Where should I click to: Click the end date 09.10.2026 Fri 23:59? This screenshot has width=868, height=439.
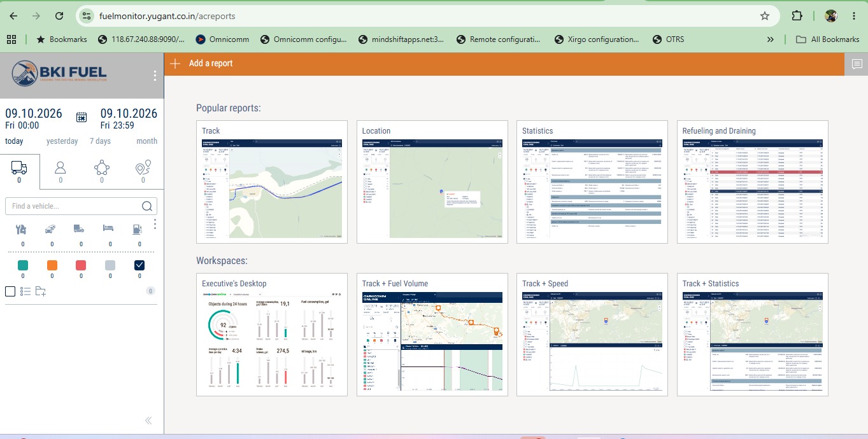coord(129,119)
